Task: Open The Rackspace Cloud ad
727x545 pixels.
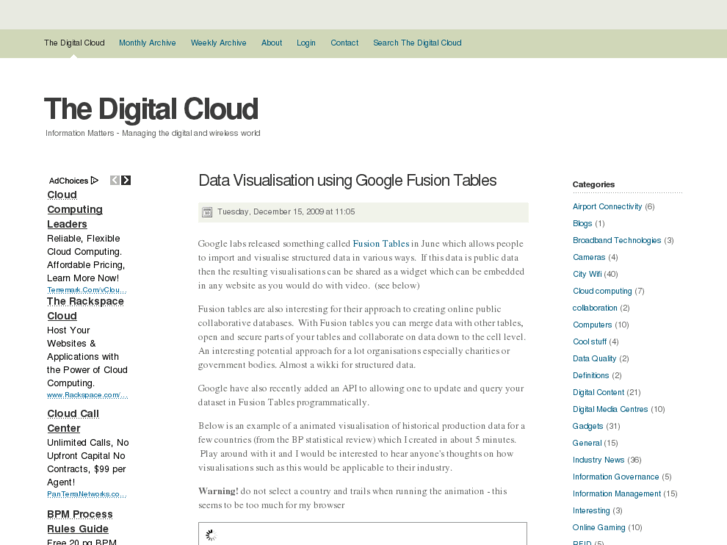Action: (x=85, y=308)
